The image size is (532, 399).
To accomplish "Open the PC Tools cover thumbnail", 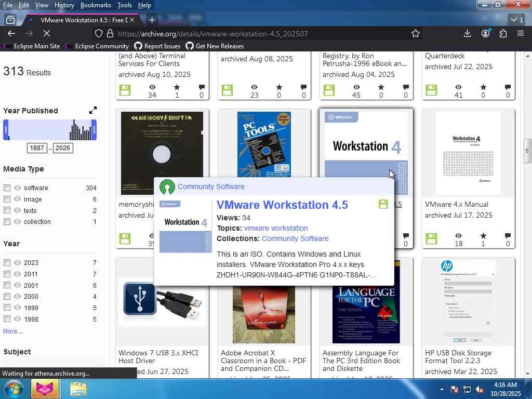I will (x=264, y=144).
